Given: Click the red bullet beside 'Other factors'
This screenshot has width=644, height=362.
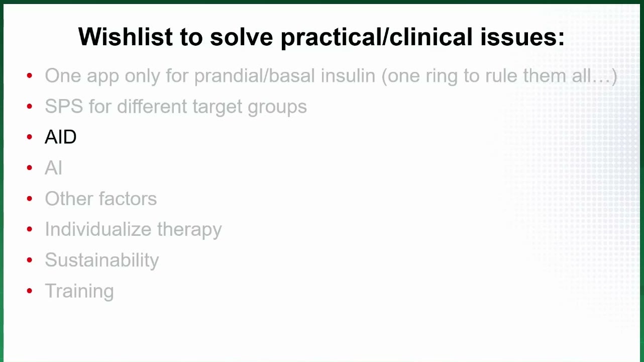Looking at the screenshot, I should pyautogui.click(x=30, y=199).
